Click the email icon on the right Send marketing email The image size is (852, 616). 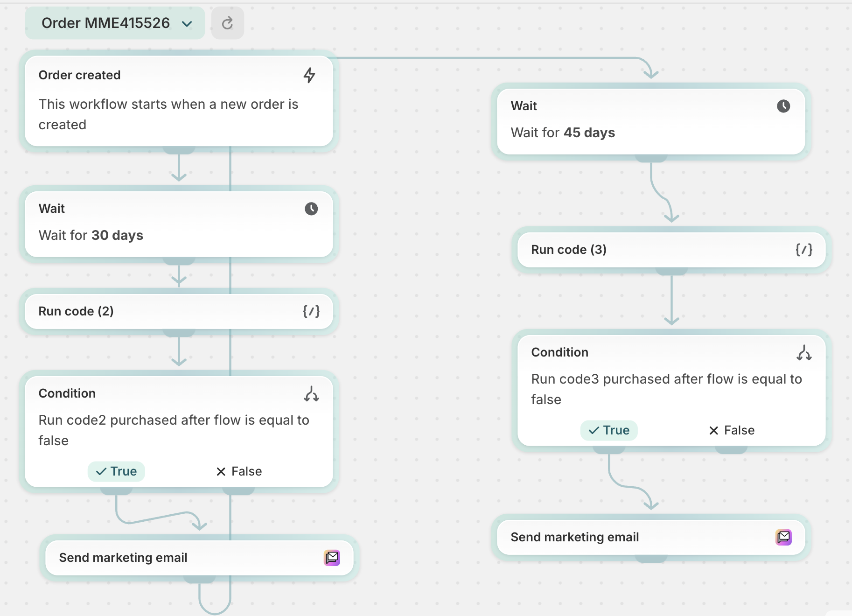click(784, 537)
